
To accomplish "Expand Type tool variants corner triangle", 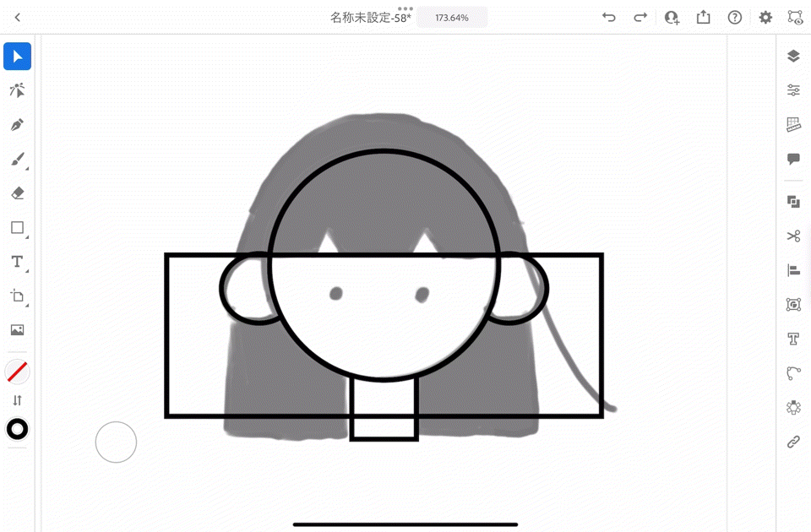I will [27, 271].
